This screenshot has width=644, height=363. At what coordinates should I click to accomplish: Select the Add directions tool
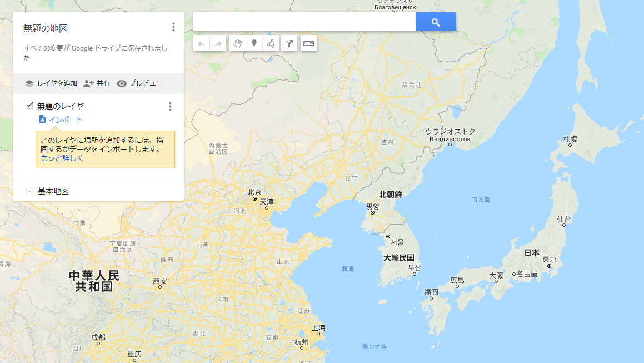[289, 43]
